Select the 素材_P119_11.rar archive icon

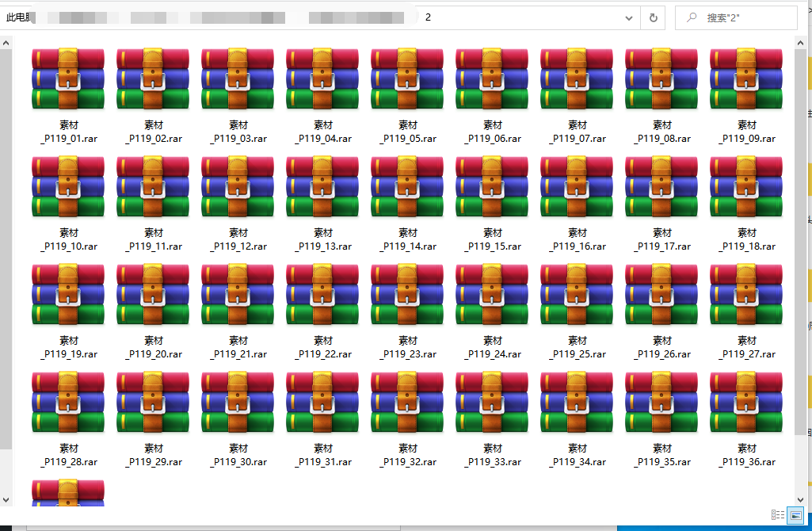pyautogui.click(x=153, y=186)
